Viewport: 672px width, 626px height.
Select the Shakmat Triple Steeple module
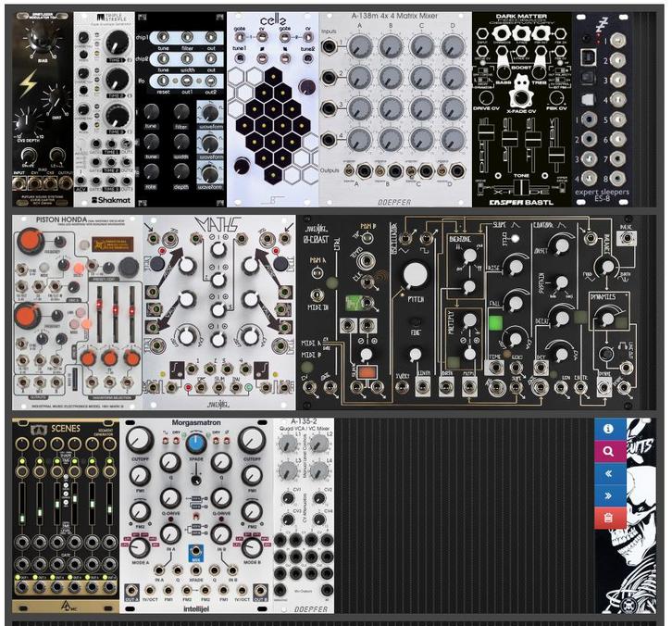coord(105,109)
